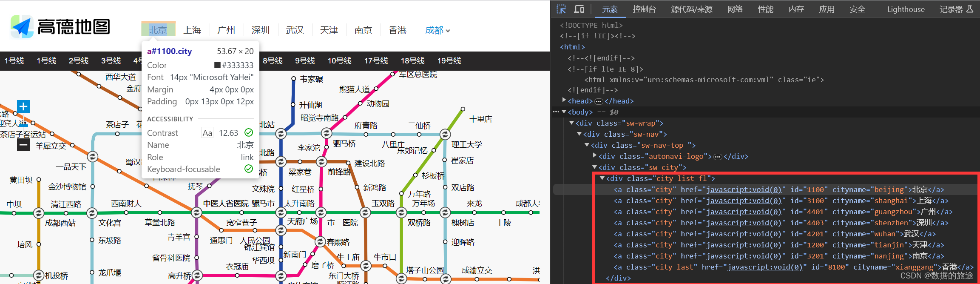This screenshot has height=284, width=980.
Task: Click the DevTools inspect element picker icon
Action: [x=561, y=9]
